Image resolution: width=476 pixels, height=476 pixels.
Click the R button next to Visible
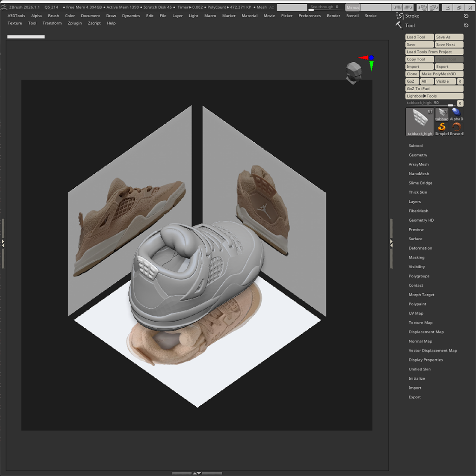(x=460, y=81)
